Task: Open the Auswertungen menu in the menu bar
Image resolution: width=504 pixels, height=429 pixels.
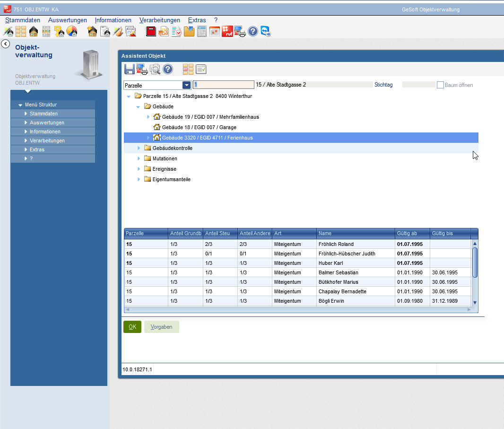Action: 68,20
